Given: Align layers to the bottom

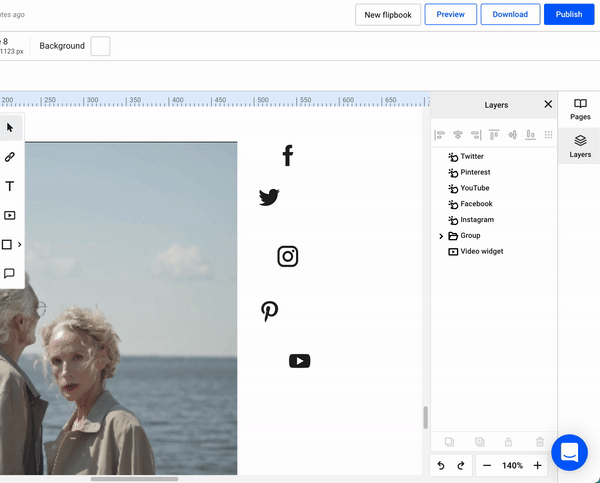Looking at the screenshot, I should tap(530, 135).
